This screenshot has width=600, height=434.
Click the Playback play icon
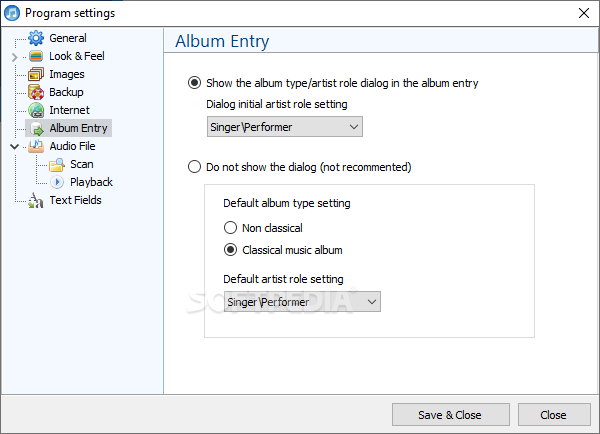click(x=57, y=182)
